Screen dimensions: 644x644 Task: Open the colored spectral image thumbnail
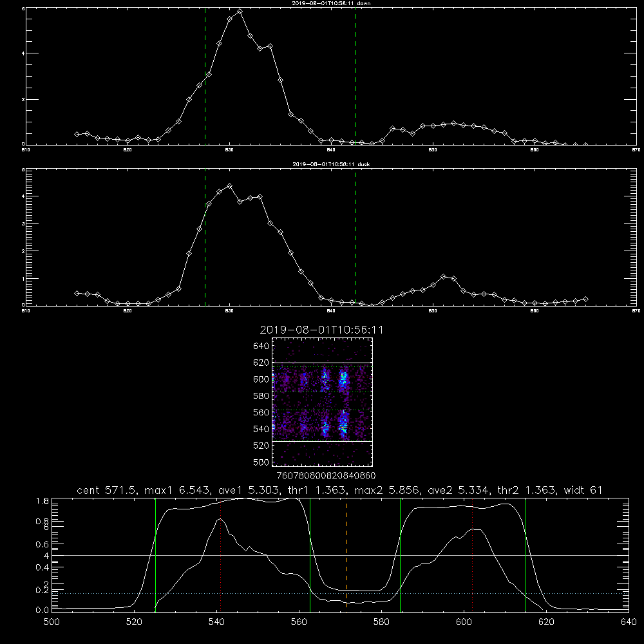point(322,402)
